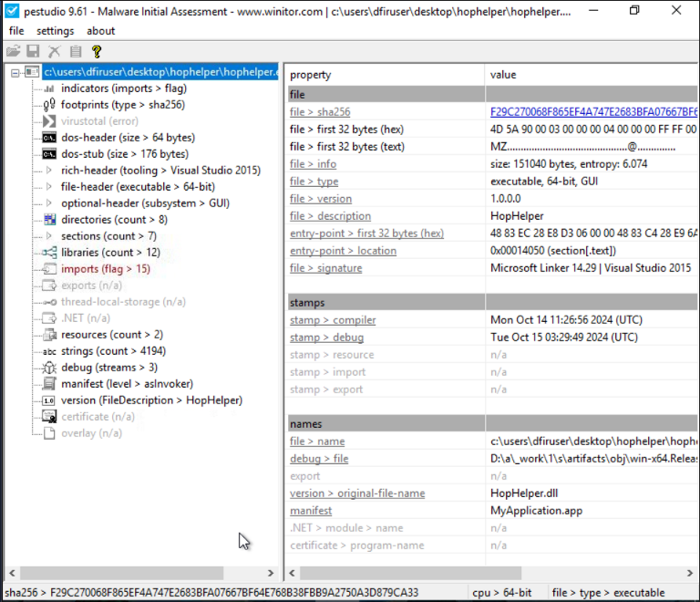Click the manifest document icon
The width and height of the screenshot is (700, 602).
coord(49,384)
